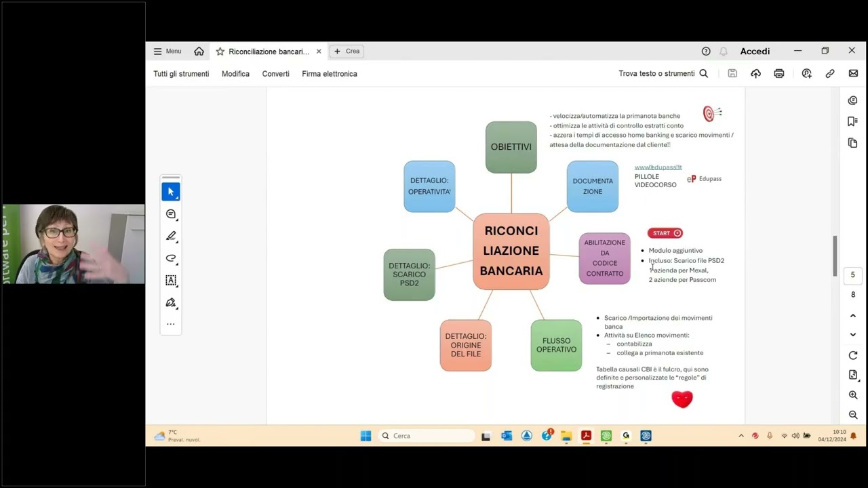Show more tools in the floating toolbar
The image size is (868, 488).
point(171,324)
